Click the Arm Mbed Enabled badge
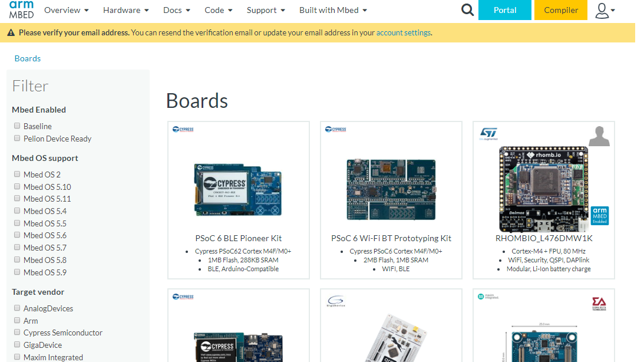The image size is (644, 362). coord(599,215)
